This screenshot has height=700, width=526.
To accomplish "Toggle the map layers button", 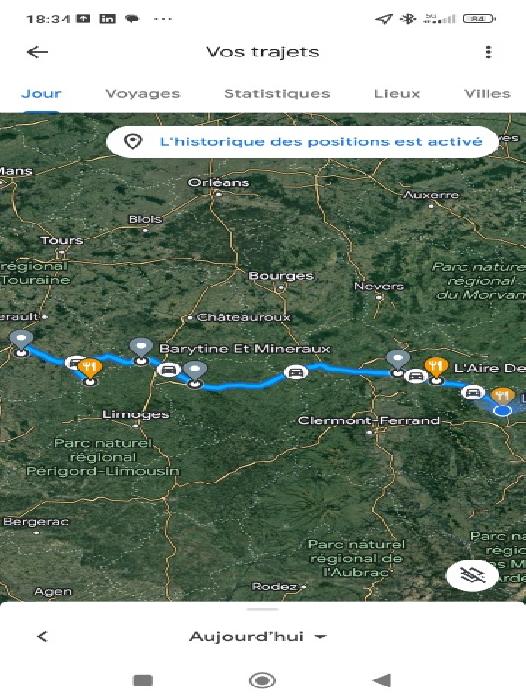I will point(472,576).
